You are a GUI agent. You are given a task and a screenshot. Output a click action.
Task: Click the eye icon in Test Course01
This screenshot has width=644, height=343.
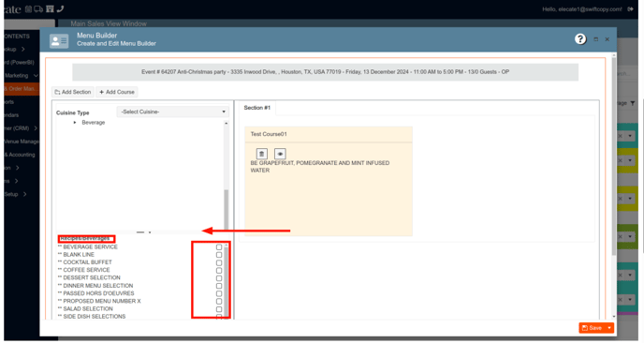coord(280,154)
